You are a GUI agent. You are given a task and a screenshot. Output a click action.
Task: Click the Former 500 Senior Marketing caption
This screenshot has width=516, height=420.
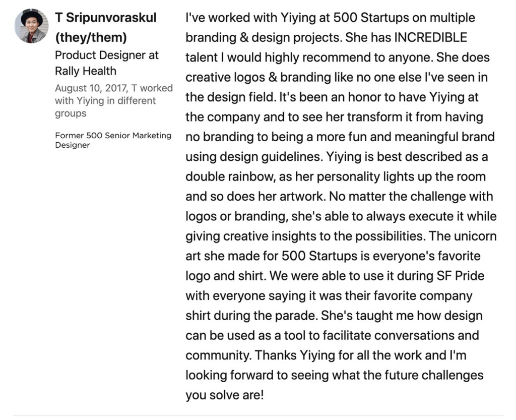point(113,136)
